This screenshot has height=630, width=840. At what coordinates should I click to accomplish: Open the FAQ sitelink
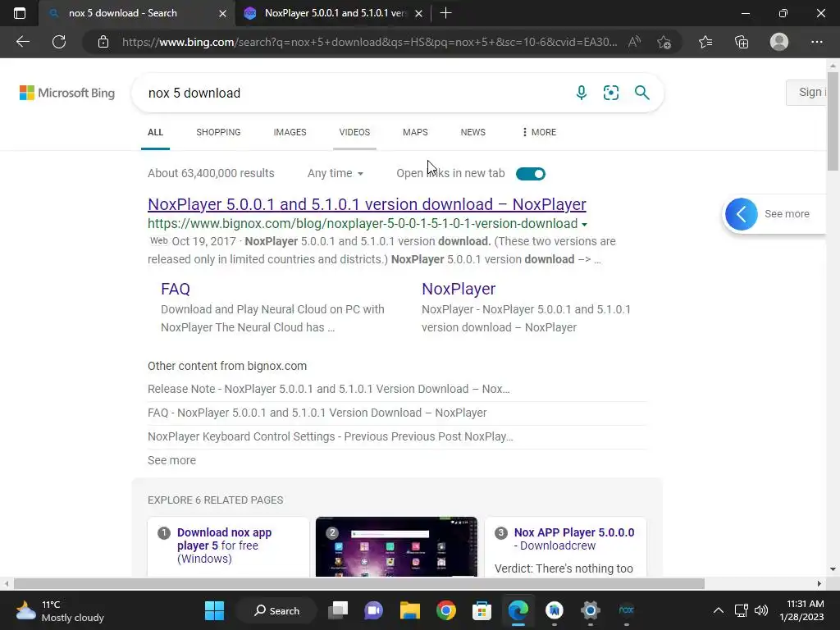click(x=176, y=289)
